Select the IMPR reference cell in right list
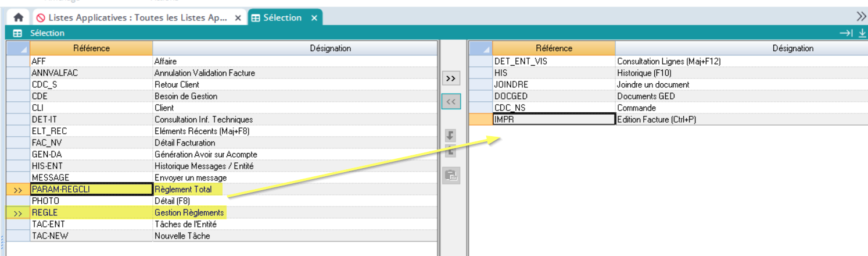 553,119
